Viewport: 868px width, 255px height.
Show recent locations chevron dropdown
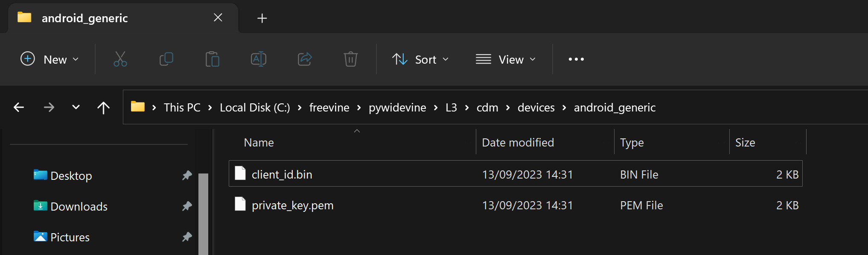[x=76, y=107]
